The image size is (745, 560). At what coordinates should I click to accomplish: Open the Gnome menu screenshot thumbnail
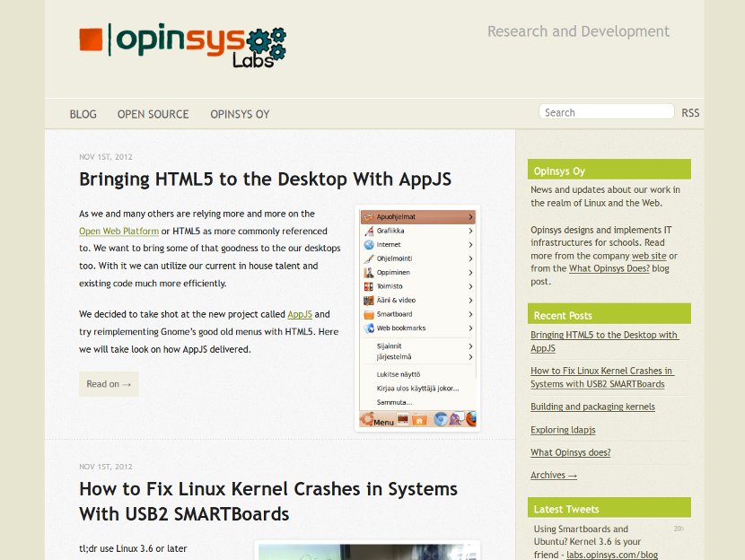[417, 319]
